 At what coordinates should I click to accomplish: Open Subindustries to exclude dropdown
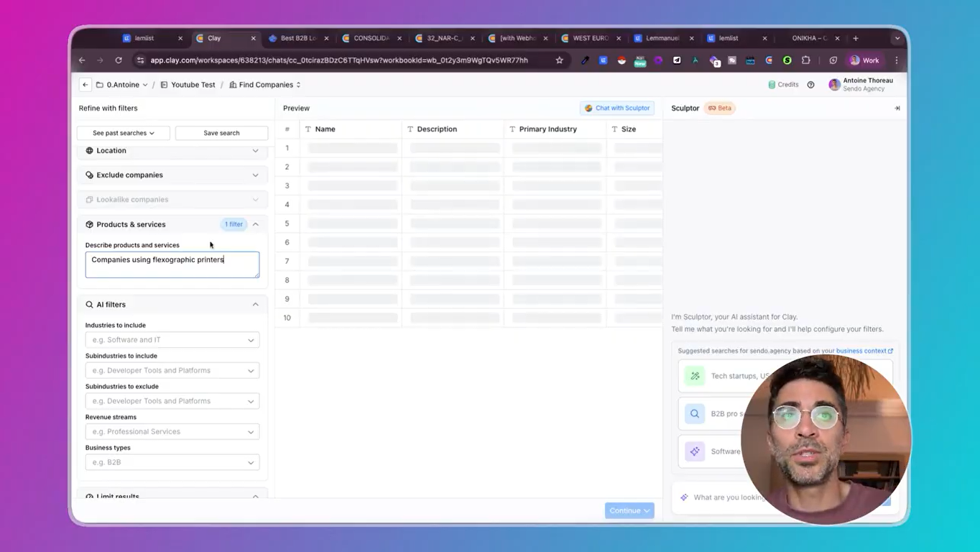172,401
